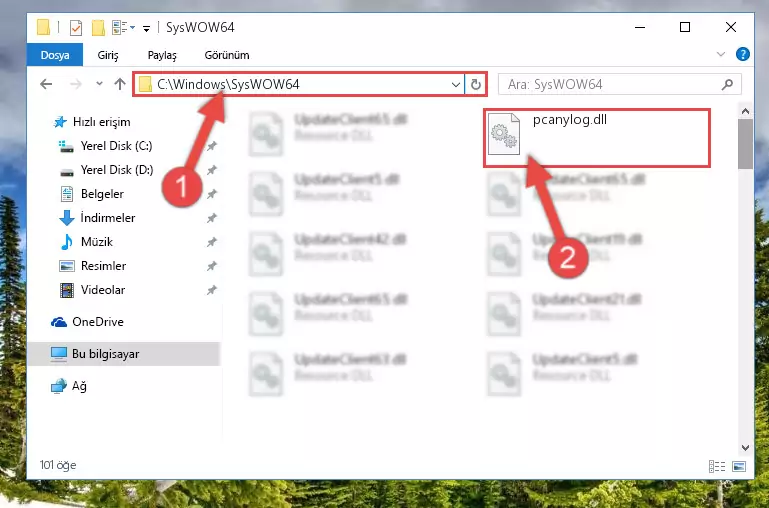Viewport: 769px width, 508px height.
Task: Open Belgeler folder in sidebar
Action: (x=92, y=194)
